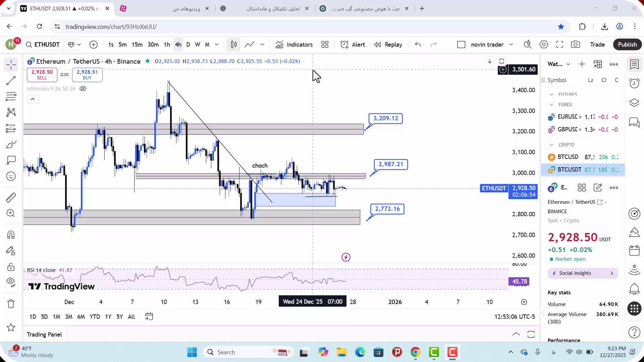Viewport: 644px width, 362px height.
Task: Click the 12:53:06 UTC-5 timezone
Action: tap(515, 317)
